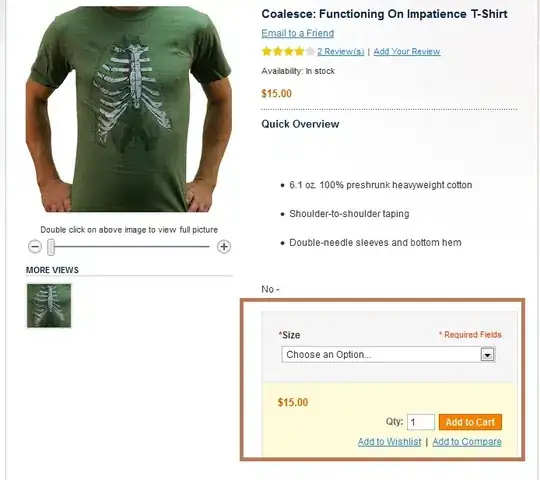
Task: Open the Email to a Friend link
Action: tap(298, 33)
